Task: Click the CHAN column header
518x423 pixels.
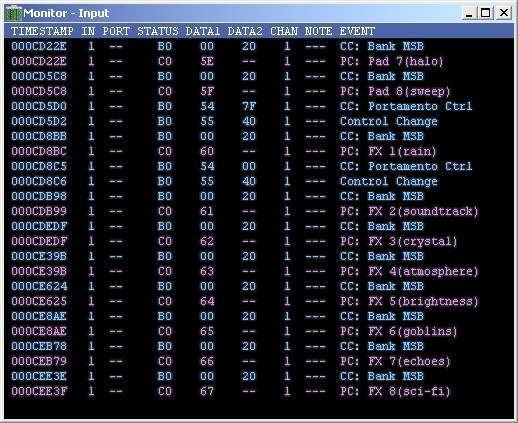Action: (x=284, y=31)
